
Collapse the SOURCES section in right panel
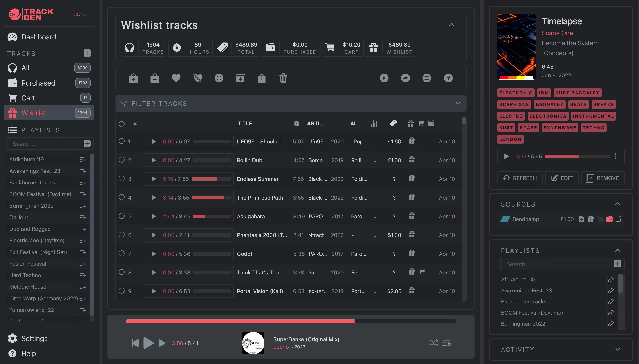click(617, 204)
